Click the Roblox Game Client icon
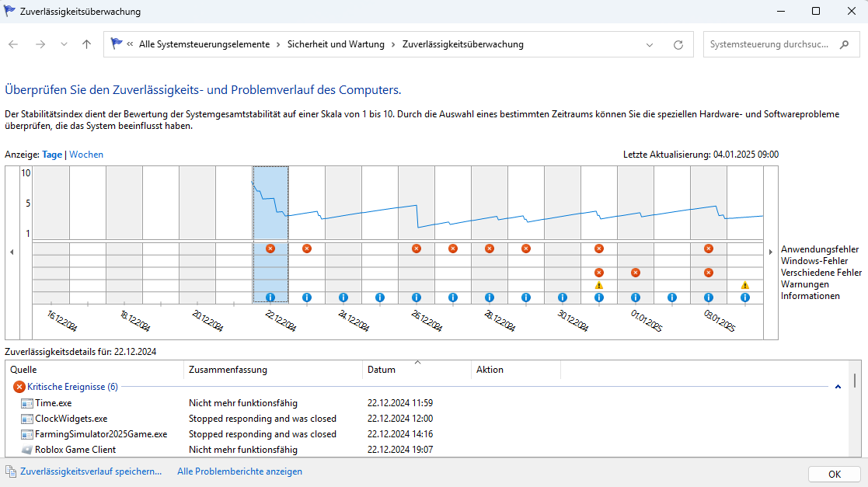Screen dimensions: 868x487 (x=27, y=450)
